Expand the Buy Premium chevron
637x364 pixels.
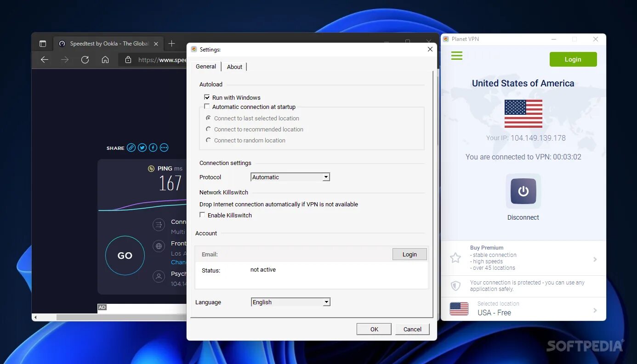pyautogui.click(x=595, y=259)
